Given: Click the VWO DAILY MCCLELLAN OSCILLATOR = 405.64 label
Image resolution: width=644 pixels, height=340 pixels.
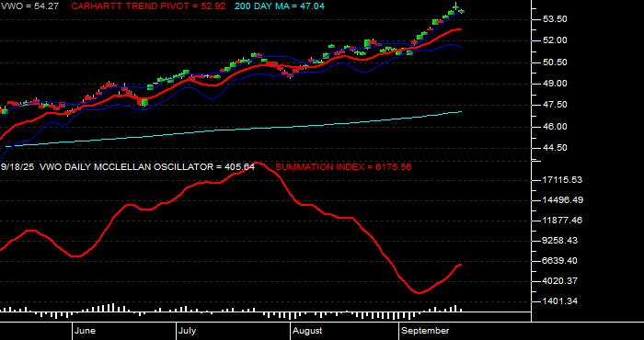Looking at the screenshot, I should (x=147, y=167).
